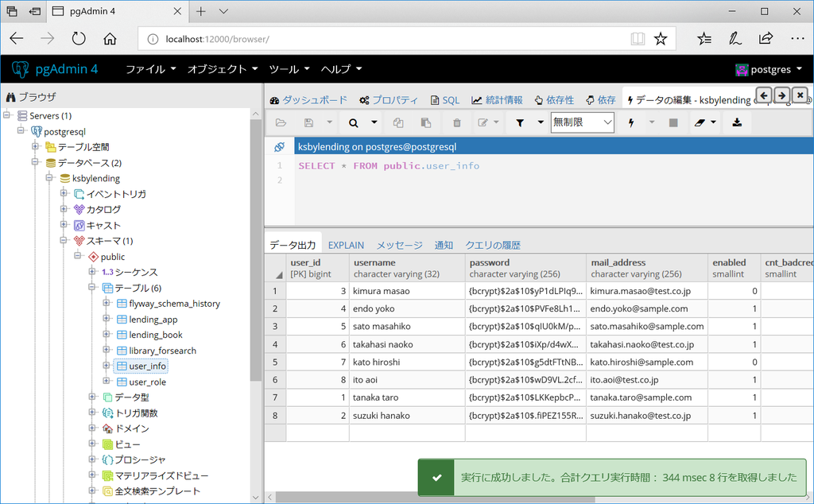Execute query with lightning icon

coord(631,123)
